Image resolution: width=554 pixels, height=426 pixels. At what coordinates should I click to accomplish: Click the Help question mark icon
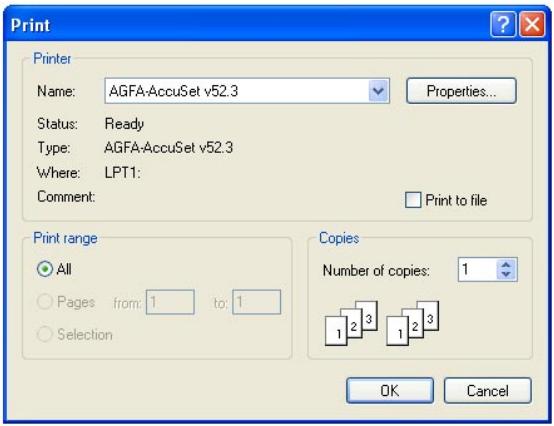[x=503, y=24]
